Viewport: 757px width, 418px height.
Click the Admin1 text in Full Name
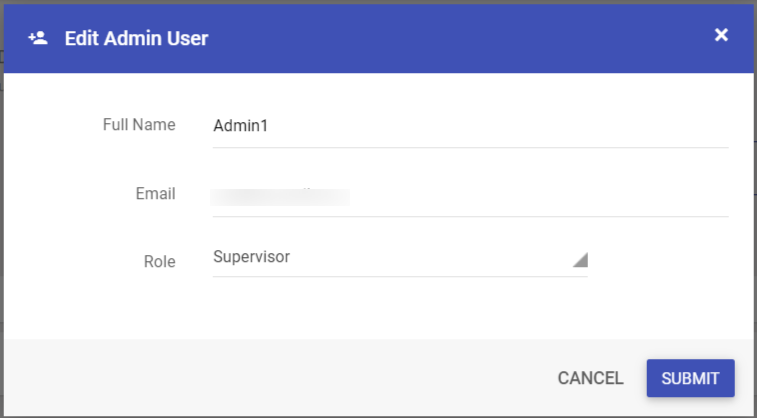(240, 126)
